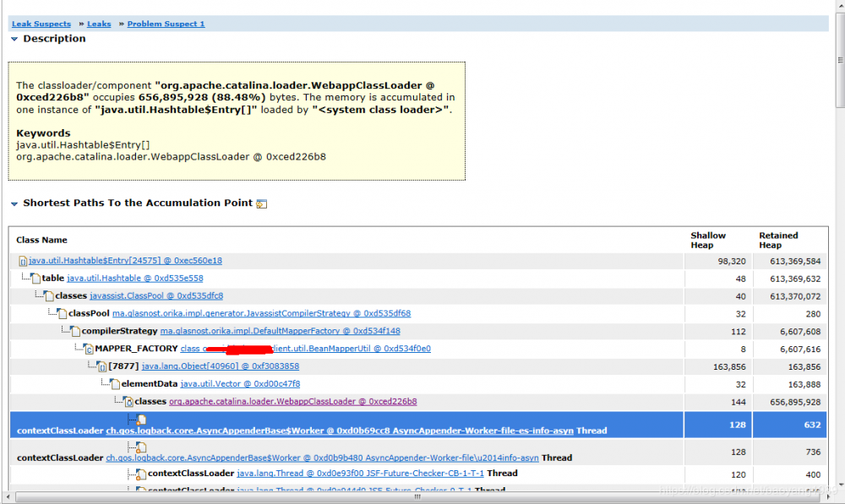Select the Retained Heap column header
Screen dimensions: 845x504
click(x=778, y=240)
